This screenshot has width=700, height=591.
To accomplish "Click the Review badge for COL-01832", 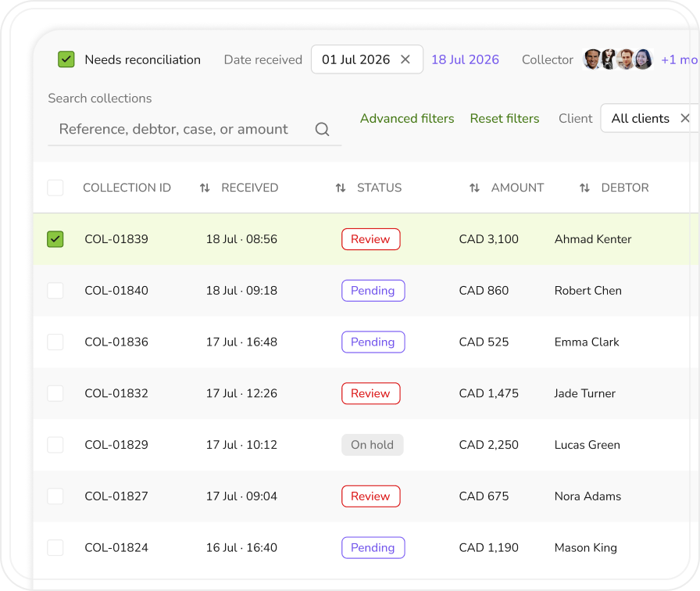I will tap(370, 393).
